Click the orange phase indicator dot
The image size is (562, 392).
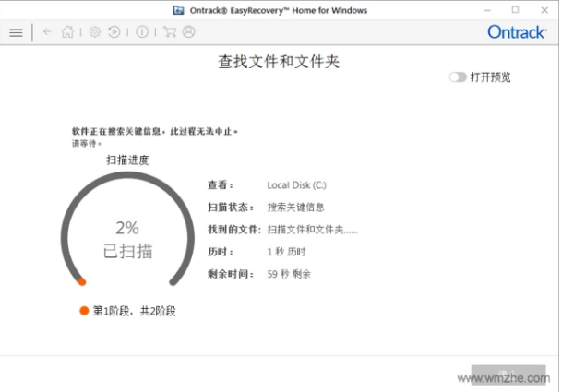(84, 311)
